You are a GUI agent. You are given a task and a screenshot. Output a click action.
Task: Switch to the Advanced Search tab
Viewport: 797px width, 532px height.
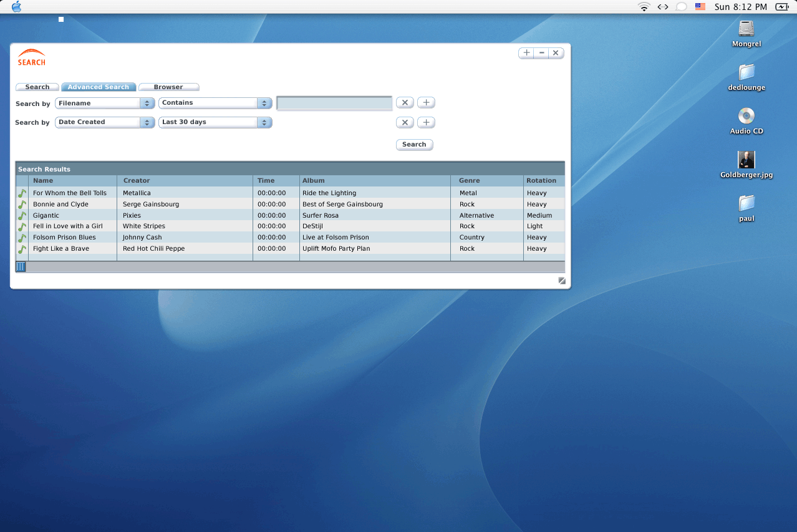pyautogui.click(x=99, y=87)
